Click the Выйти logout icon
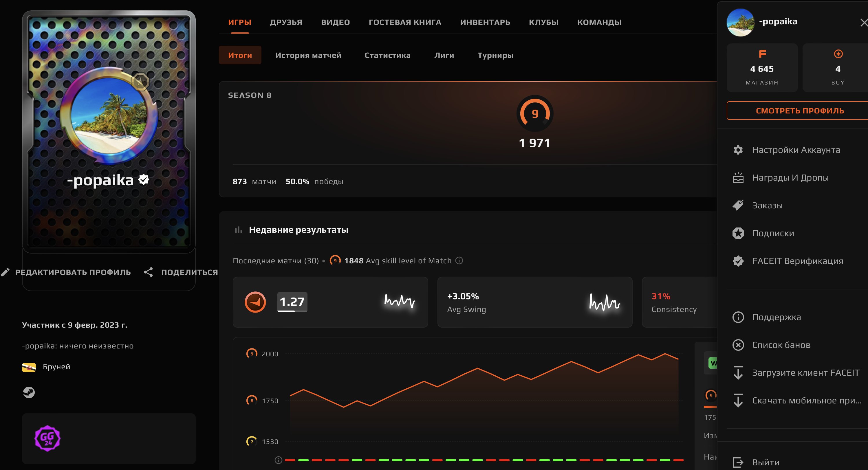This screenshot has width=868, height=470. (738, 462)
